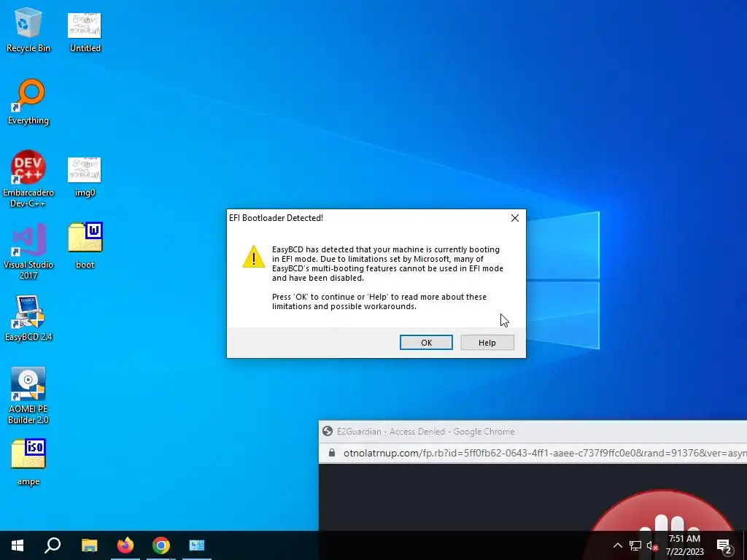
Task: Switch to Google Chrome on the taskbar
Action: [x=161, y=545]
